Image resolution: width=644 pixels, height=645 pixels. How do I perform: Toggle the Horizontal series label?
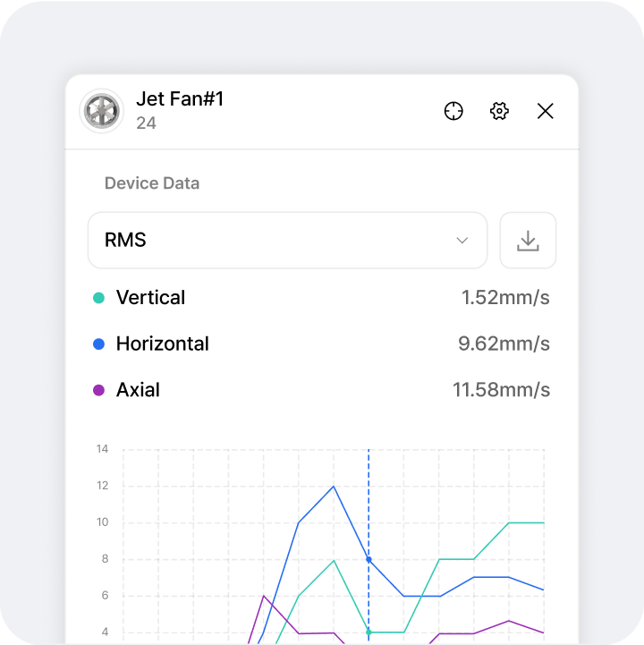click(162, 344)
